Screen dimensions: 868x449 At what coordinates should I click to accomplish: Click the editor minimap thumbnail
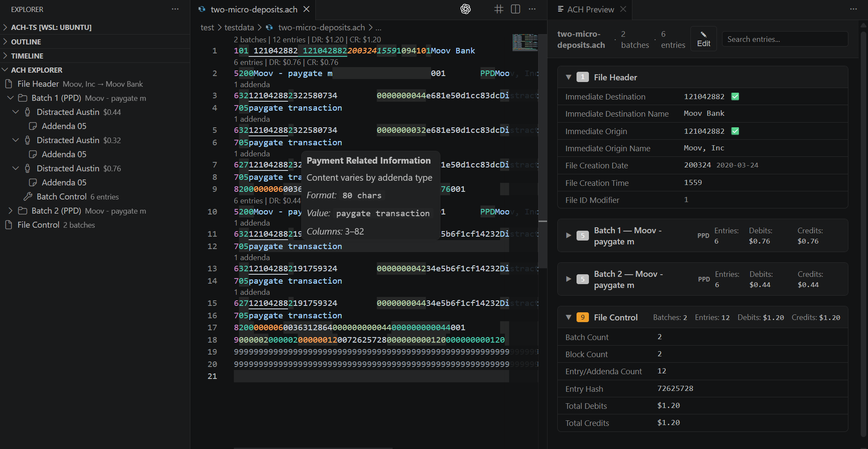click(525, 42)
